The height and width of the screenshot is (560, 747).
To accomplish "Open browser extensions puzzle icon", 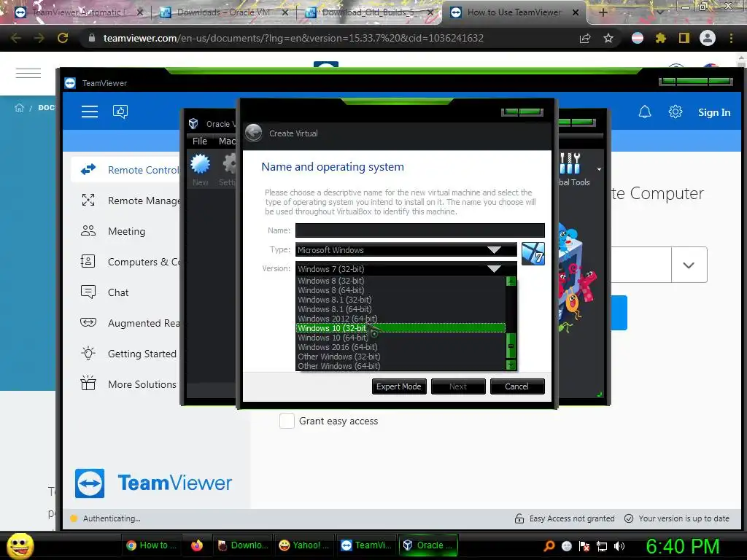I will tap(660, 38).
